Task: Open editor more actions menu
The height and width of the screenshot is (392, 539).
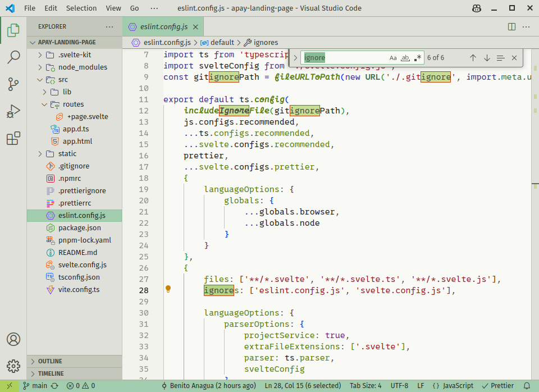Action: coord(526,27)
